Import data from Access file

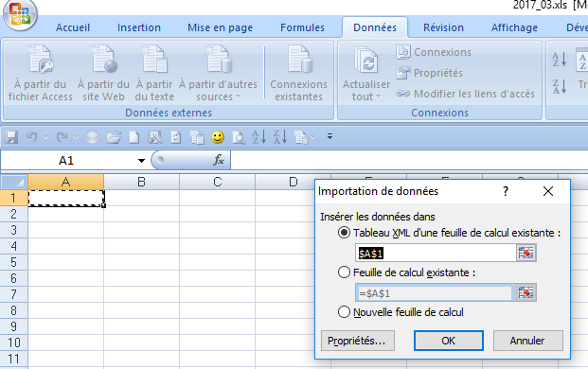point(41,74)
